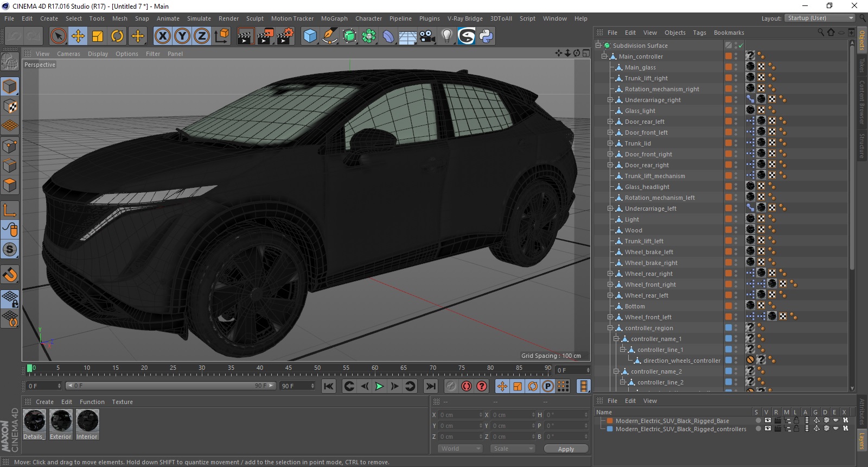Expand the Trunk_lid node
The image size is (868, 467).
click(x=610, y=143)
